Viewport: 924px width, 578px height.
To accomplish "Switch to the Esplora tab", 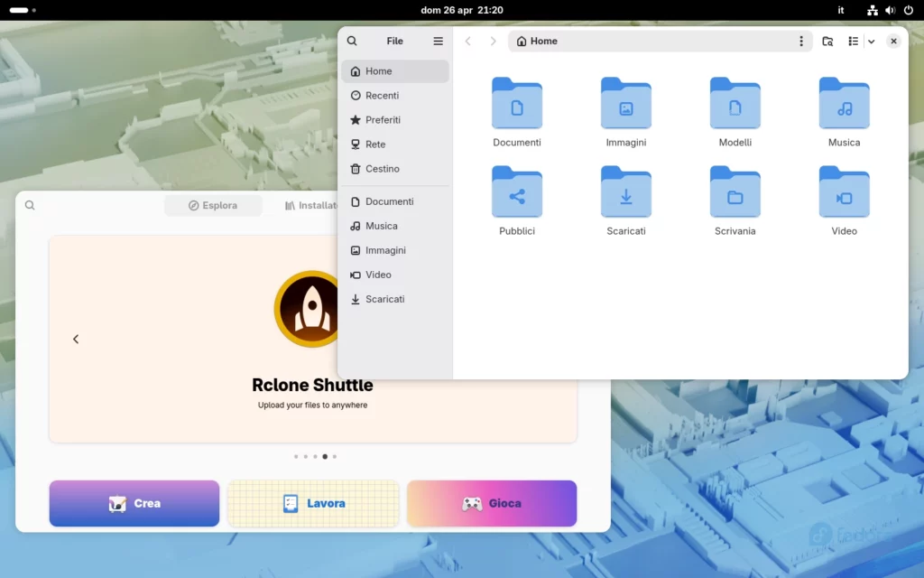I will 213,205.
